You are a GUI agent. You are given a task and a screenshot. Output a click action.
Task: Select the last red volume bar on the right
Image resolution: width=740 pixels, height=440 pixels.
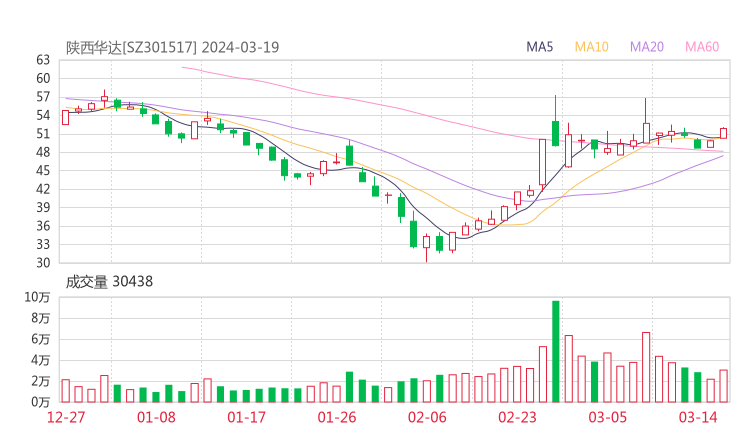point(723,386)
